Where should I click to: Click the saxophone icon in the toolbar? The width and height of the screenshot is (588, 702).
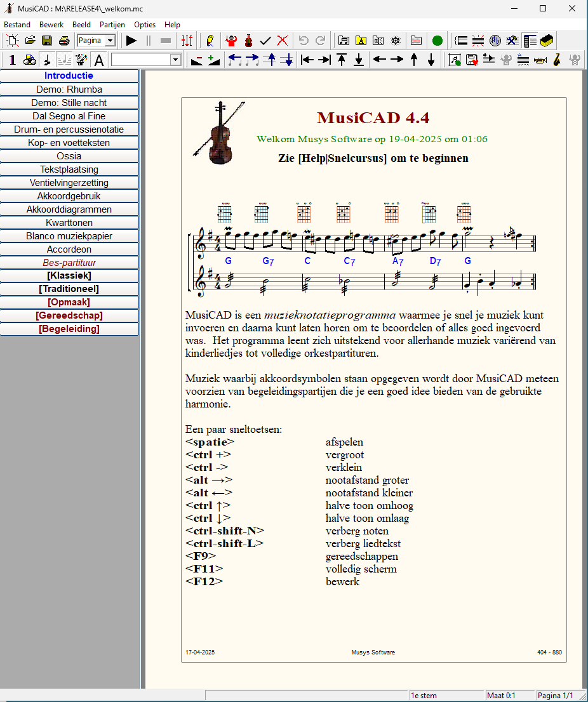pos(557,60)
